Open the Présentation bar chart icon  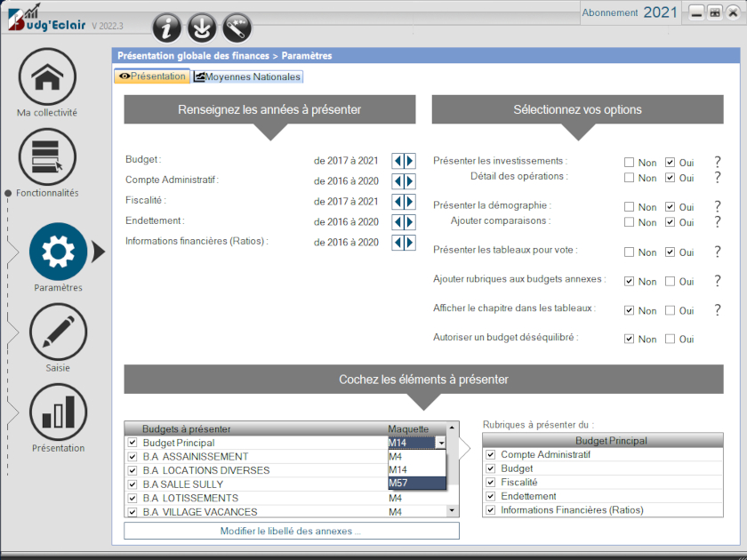pos(58,412)
